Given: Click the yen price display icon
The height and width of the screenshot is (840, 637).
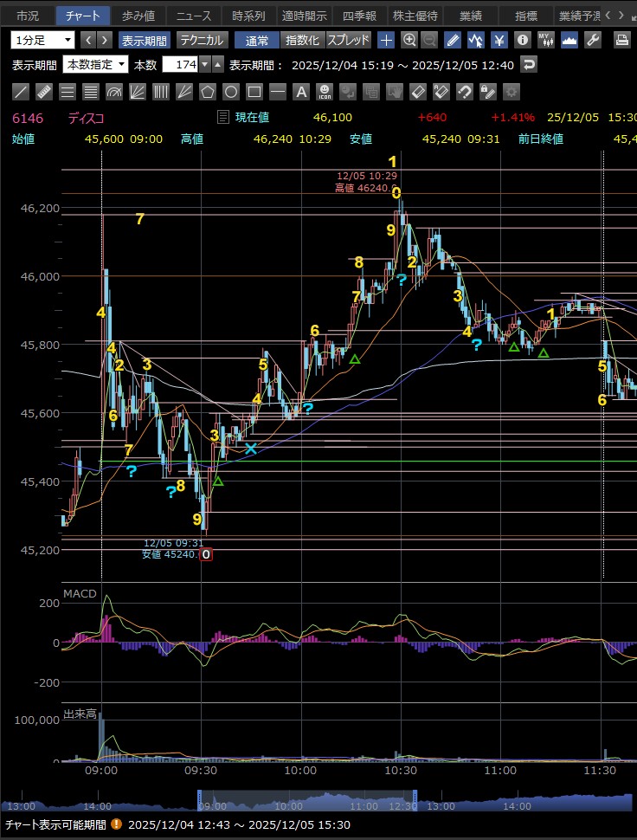Looking at the screenshot, I should tap(499, 40).
